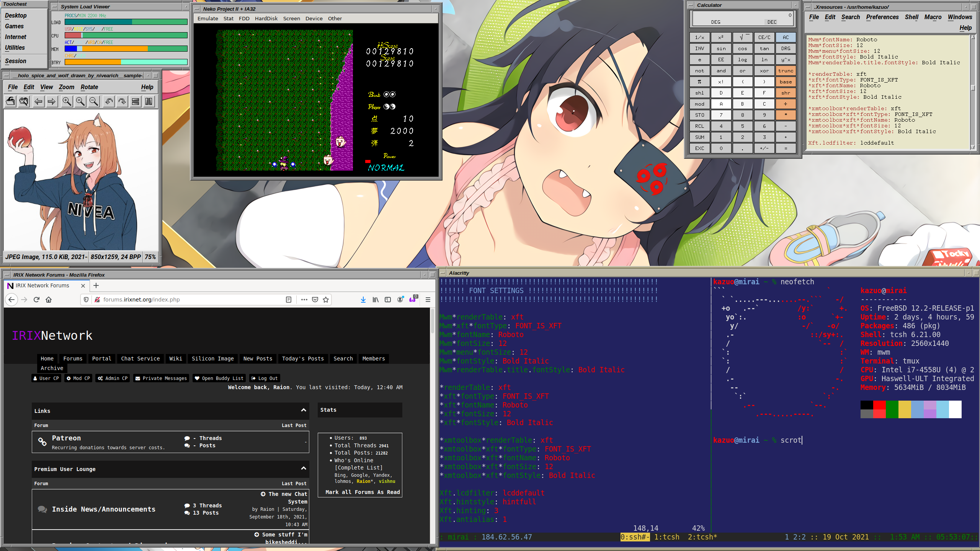Viewport: 980px width, 551px height.
Task: Open Firefox downloads panel
Action: coord(363,300)
